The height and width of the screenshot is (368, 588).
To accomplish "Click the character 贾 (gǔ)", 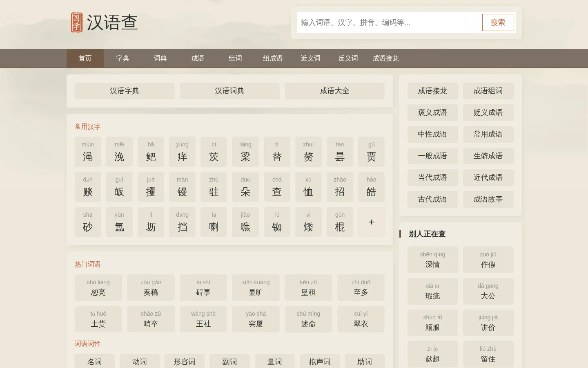I will 371,152.
